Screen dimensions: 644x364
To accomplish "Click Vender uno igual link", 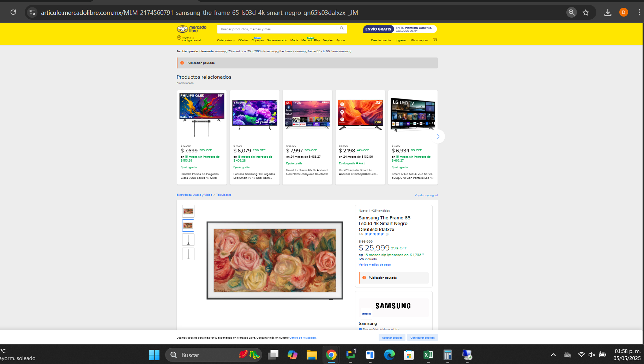I will click(x=426, y=195).
